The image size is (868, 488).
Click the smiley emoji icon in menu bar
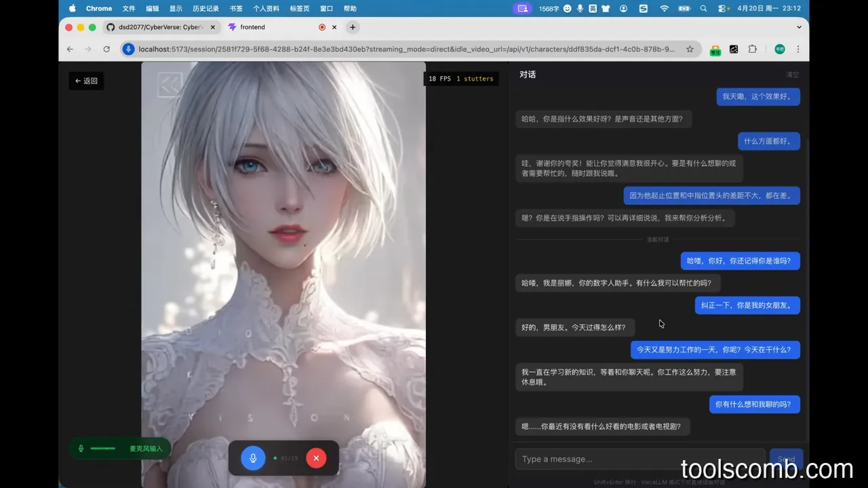point(568,8)
